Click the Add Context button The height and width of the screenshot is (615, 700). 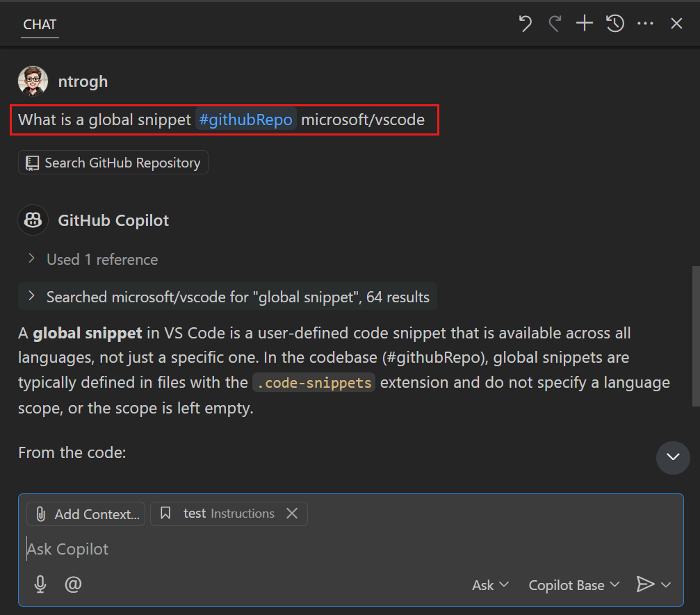click(86, 514)
